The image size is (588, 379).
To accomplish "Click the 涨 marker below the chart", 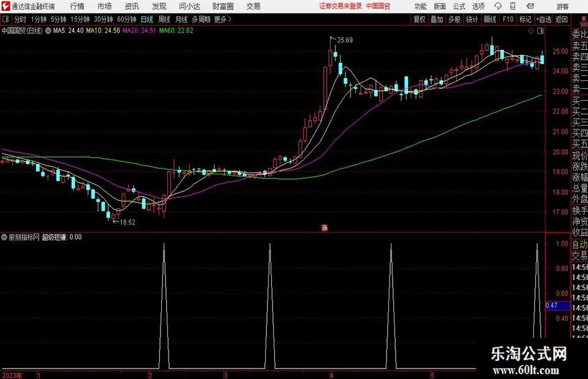I will [x=325, y=227].
